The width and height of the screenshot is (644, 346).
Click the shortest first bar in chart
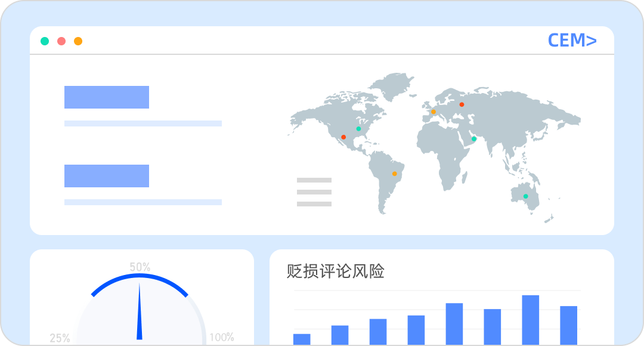pos(302,339)
